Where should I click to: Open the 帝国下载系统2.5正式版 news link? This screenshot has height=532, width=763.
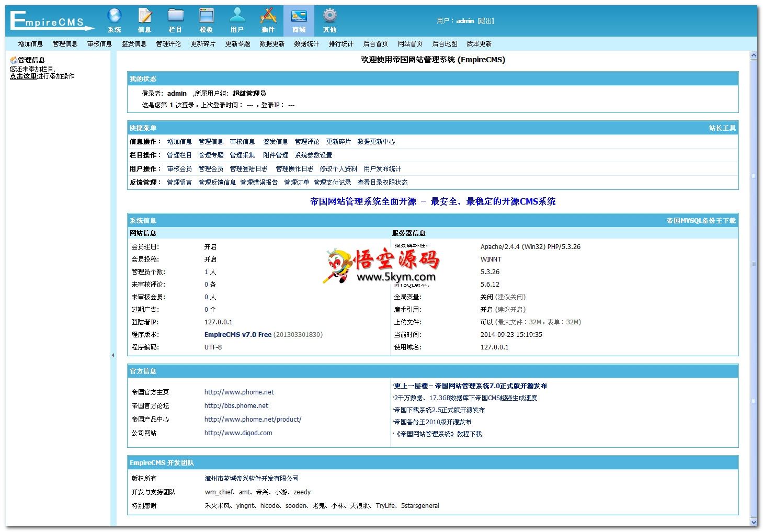click(x=439, y=410)
